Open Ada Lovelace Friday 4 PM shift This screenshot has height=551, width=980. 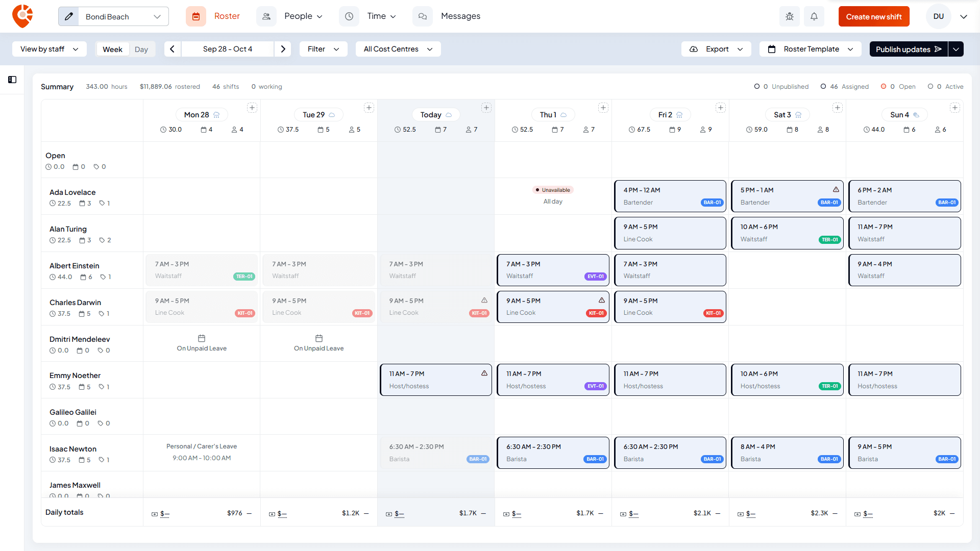tap(670, 196)
